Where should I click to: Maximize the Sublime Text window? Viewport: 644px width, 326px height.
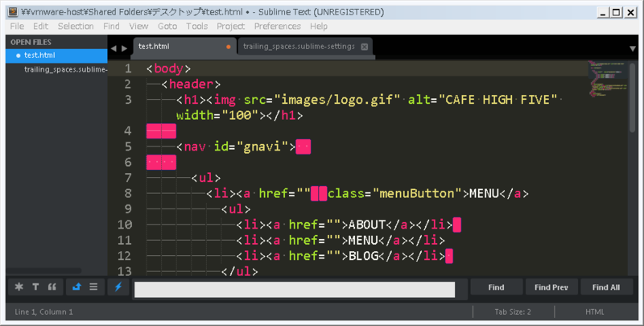click(x=616, y=12)
